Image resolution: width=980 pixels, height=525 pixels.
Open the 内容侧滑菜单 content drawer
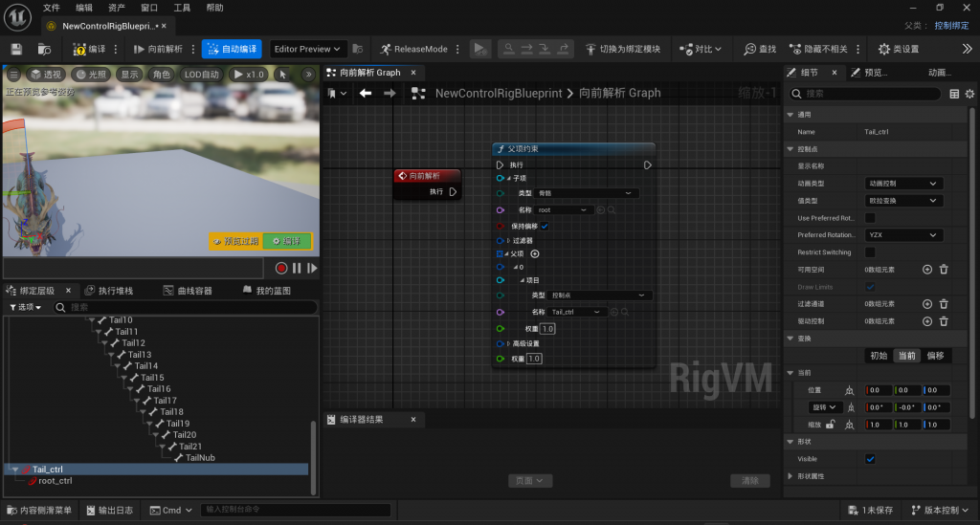(x=38, y=510)
